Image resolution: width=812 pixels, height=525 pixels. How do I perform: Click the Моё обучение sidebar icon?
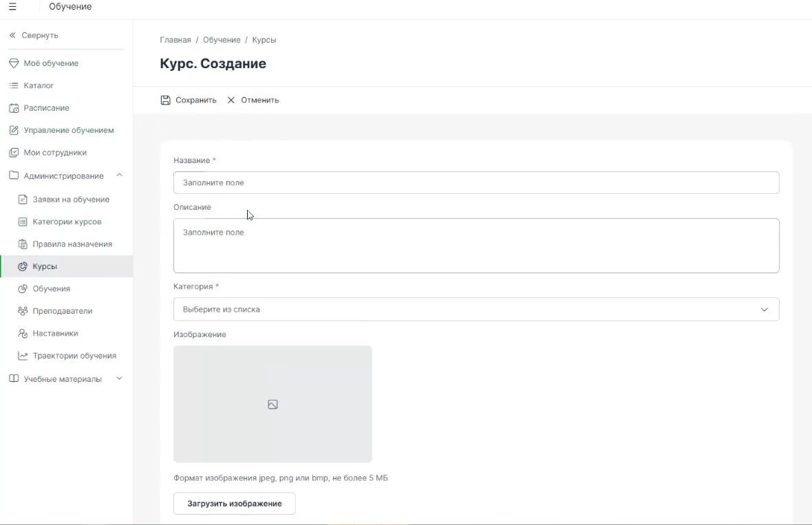[x=14, y=63]
